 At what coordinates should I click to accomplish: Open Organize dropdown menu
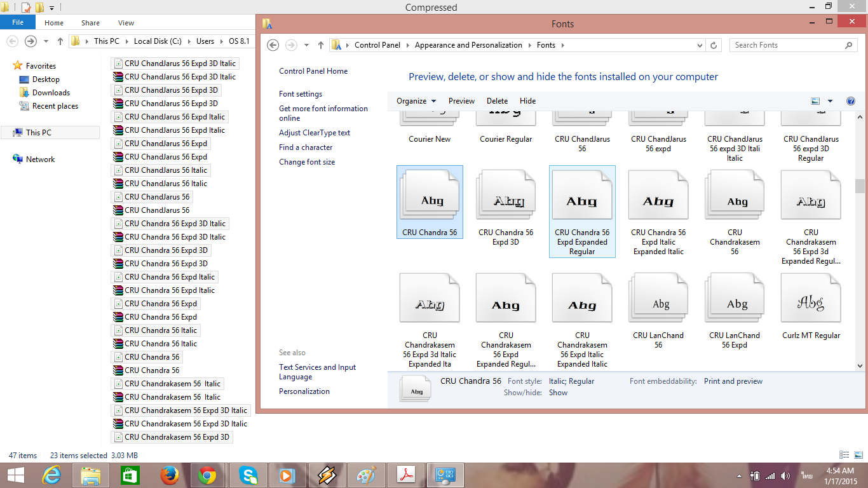pyautogui.click(x=416, y=101)
